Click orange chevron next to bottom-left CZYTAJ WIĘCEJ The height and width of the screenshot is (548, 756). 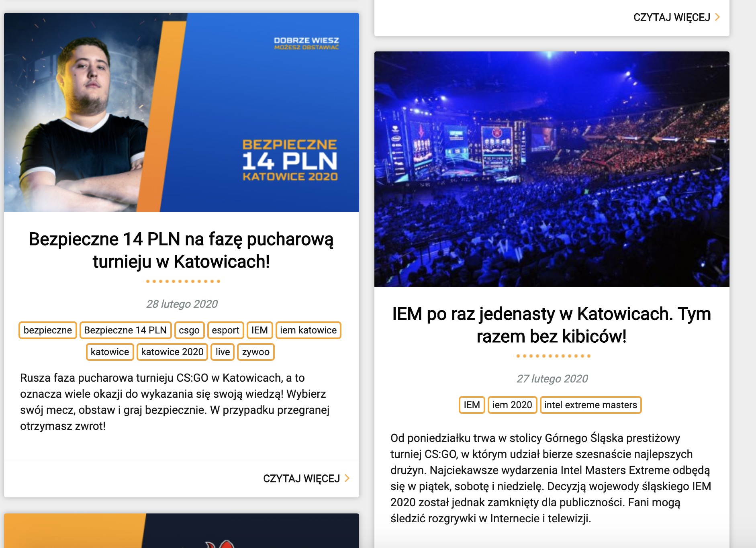click(x=347, y=478)
